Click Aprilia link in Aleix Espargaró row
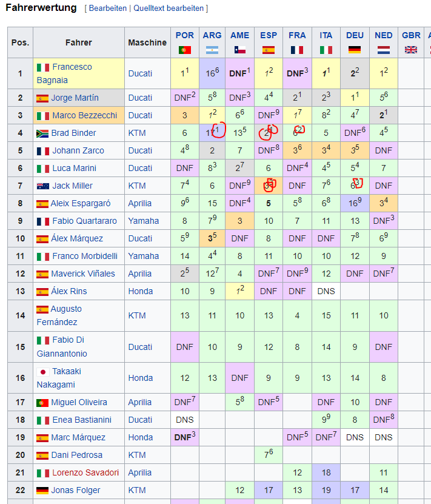 coord(141,203)
